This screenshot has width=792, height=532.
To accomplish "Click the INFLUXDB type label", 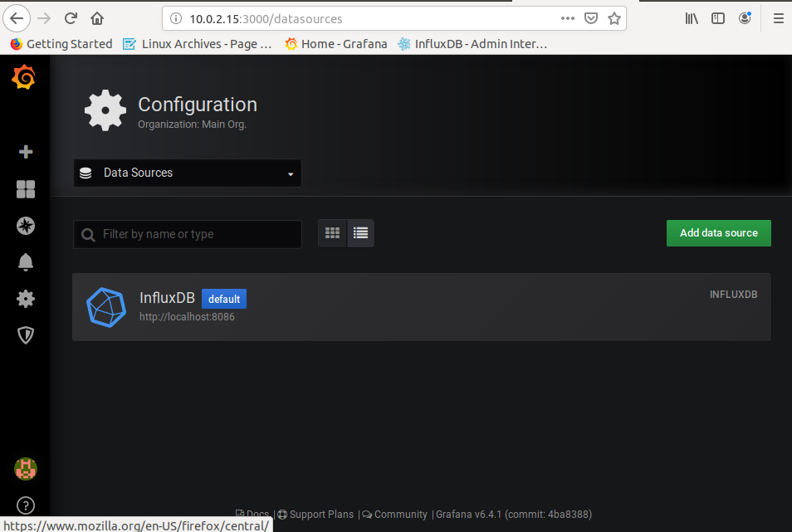I will [733, 295].
